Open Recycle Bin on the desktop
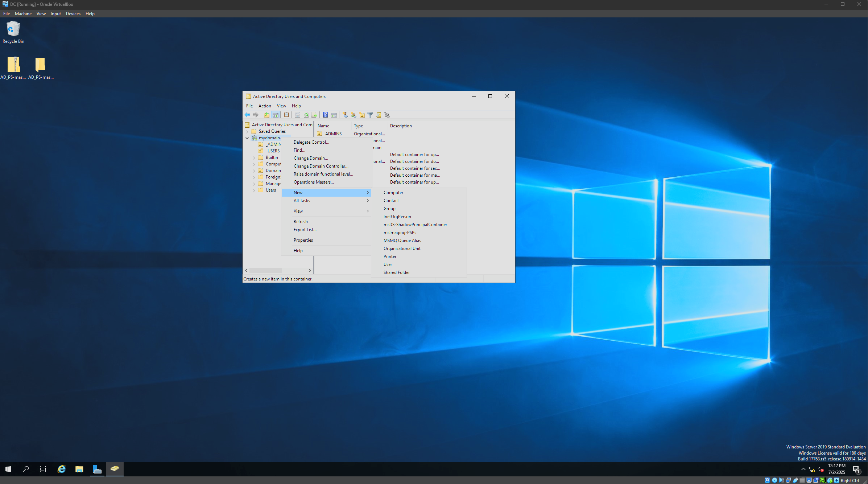The height and width of the screenshot is (484, 868). click(13, 32)
